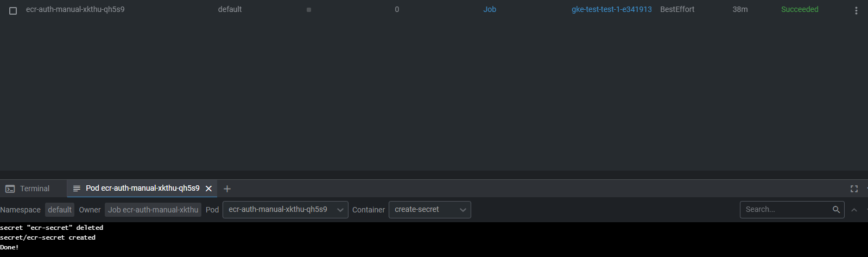Screen dimensions: 868x257
Task: Select the Pod ecr-auth-manual-xkthu-qh5s9 logs tab
Action: (x=142, y=188)
